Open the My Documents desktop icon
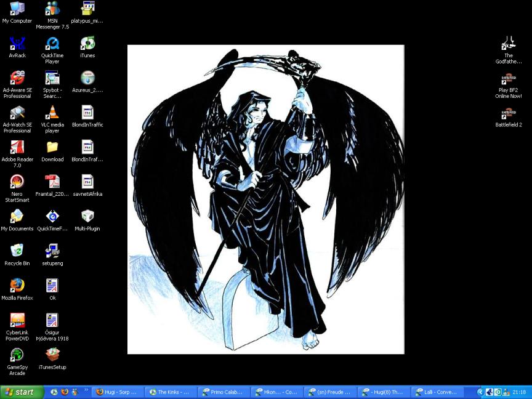532x399 pixels. click(17, 220)
